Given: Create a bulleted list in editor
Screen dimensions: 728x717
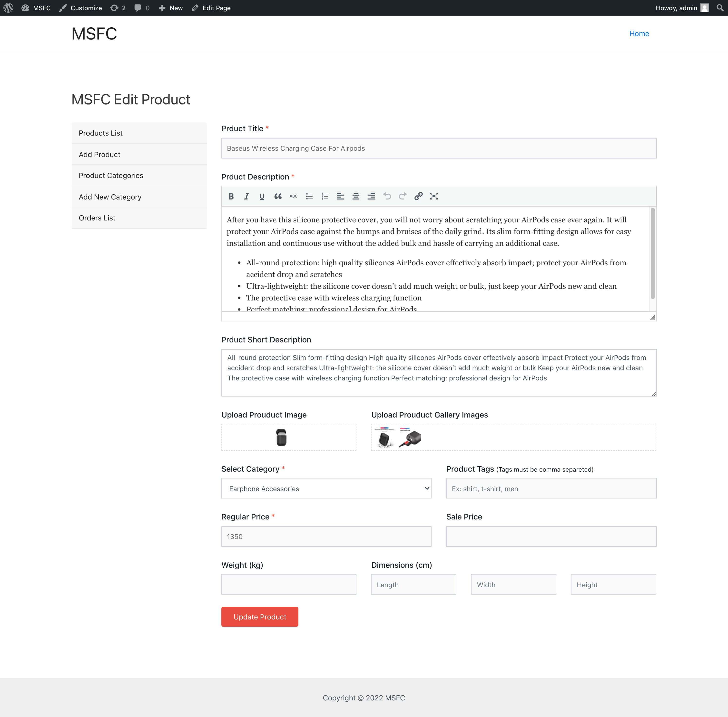Looking at the screenshot, I should (309, 196).
